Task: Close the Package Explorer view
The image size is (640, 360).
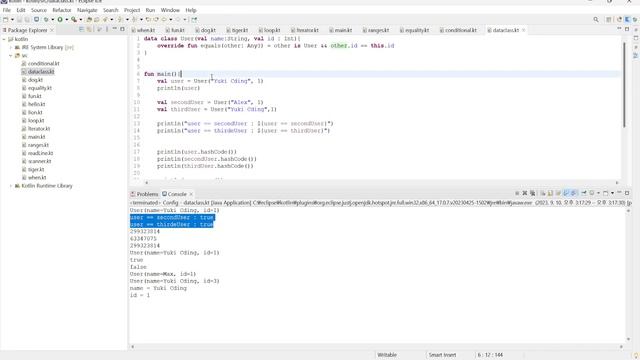Action: pos(52,30)
